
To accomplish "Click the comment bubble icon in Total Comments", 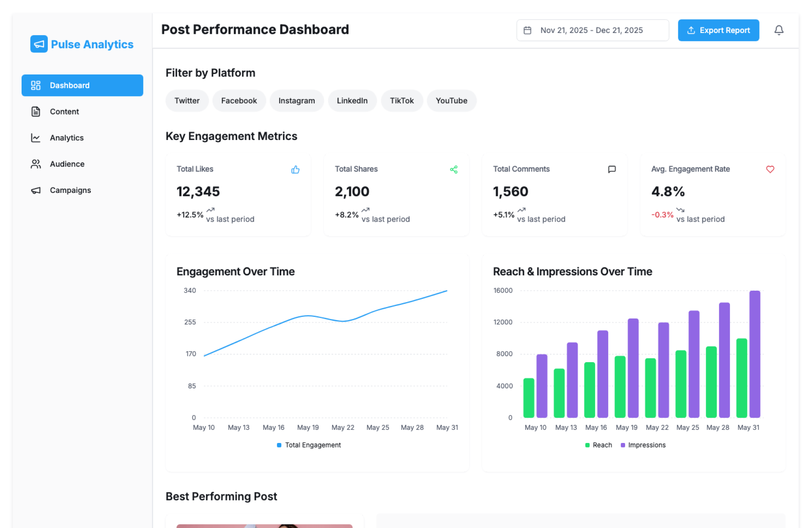I will pos(612,169).
